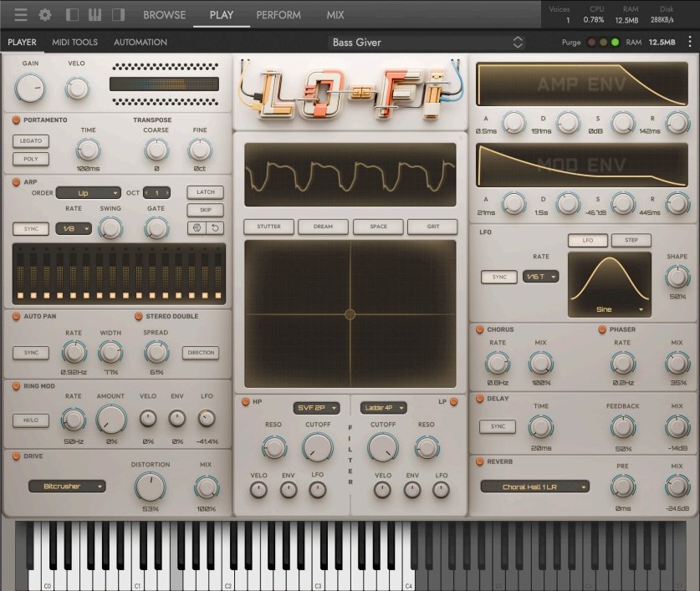Toggle the Chorus effect on or off

[x=479, y=329]
